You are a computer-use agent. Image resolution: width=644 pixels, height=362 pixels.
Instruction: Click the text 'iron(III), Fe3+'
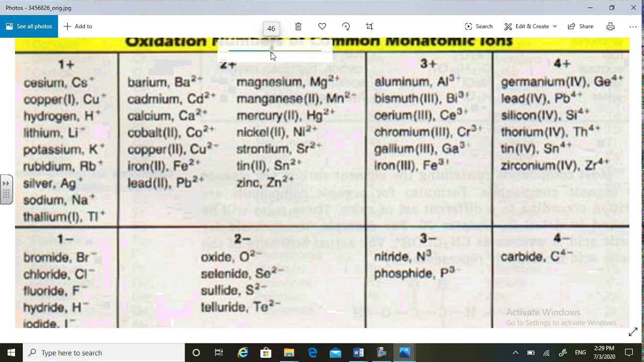pyautogui.click(x=411, y=165)
